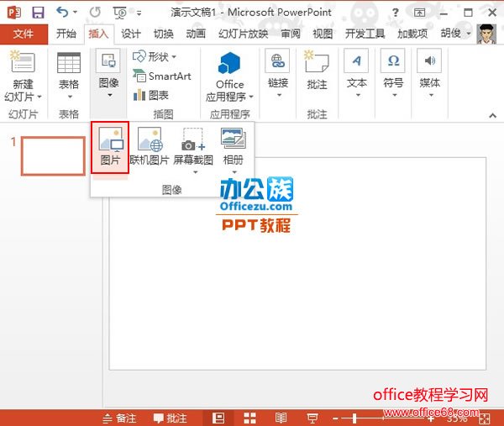
Task: Open Customize Quick Access Toolbar dropdown
Action: click(x=139, y=13)
